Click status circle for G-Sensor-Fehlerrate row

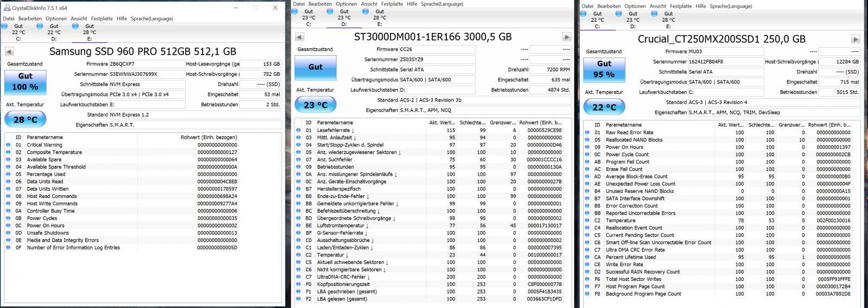[x=298, y=233]
